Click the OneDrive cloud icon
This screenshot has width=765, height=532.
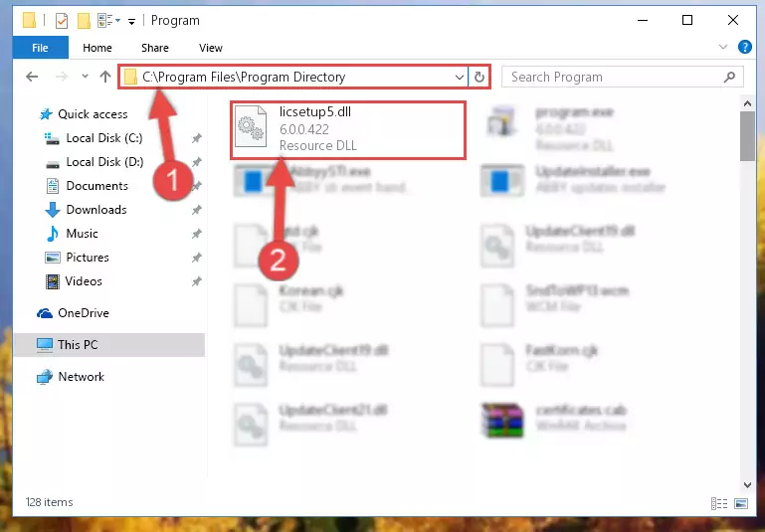[45, 313]
